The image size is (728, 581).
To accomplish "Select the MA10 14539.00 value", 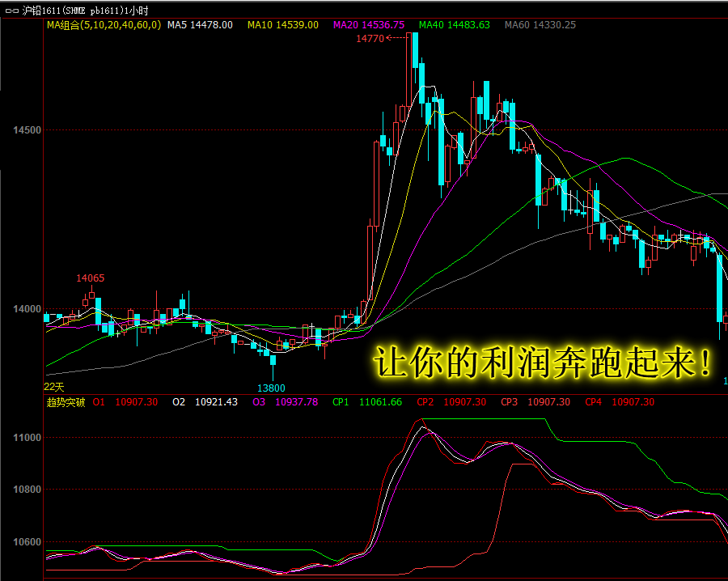I will click(x=283, y=25).
